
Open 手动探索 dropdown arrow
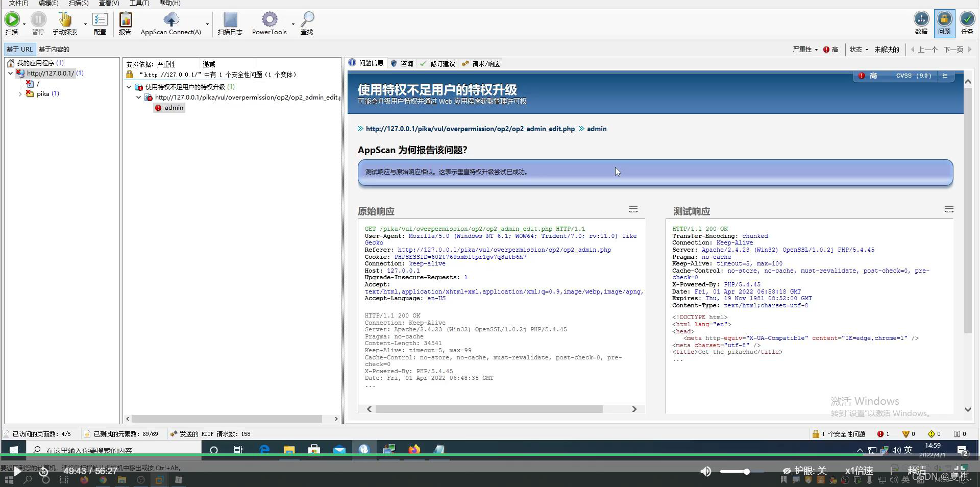pos(85,24)
